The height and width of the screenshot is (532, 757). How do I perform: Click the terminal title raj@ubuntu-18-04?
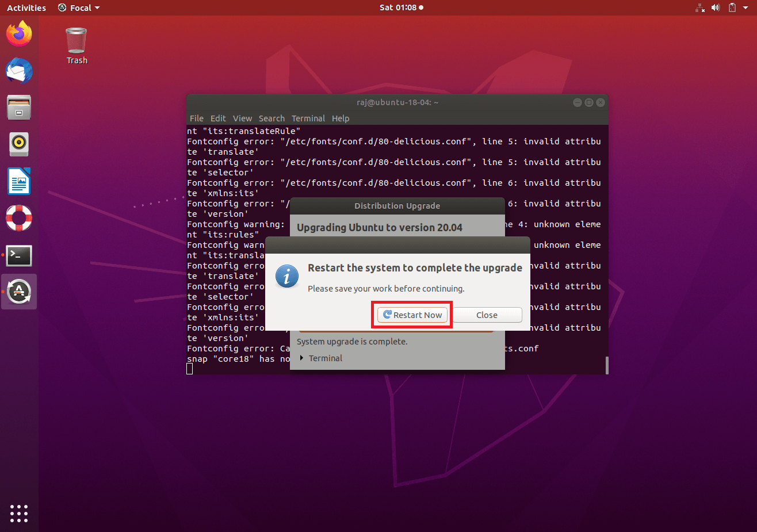pos(397,102)
